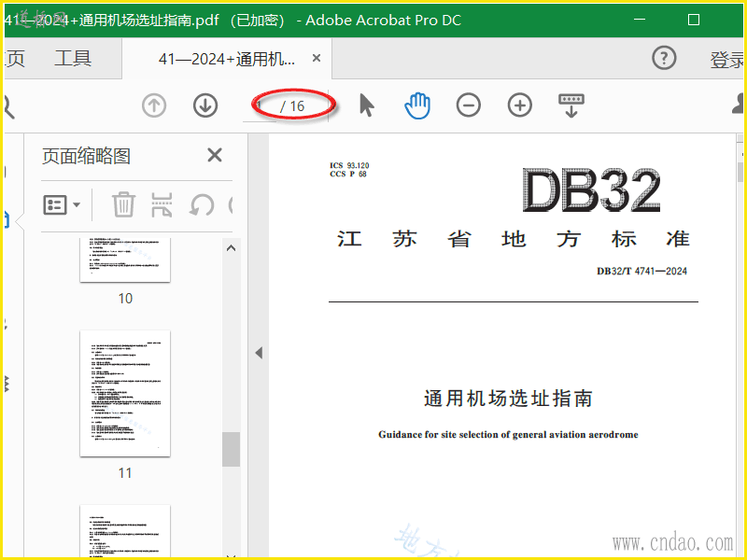The image size is (747, 560).
Task: Open Help question mark icon
Action: (664, 58)
